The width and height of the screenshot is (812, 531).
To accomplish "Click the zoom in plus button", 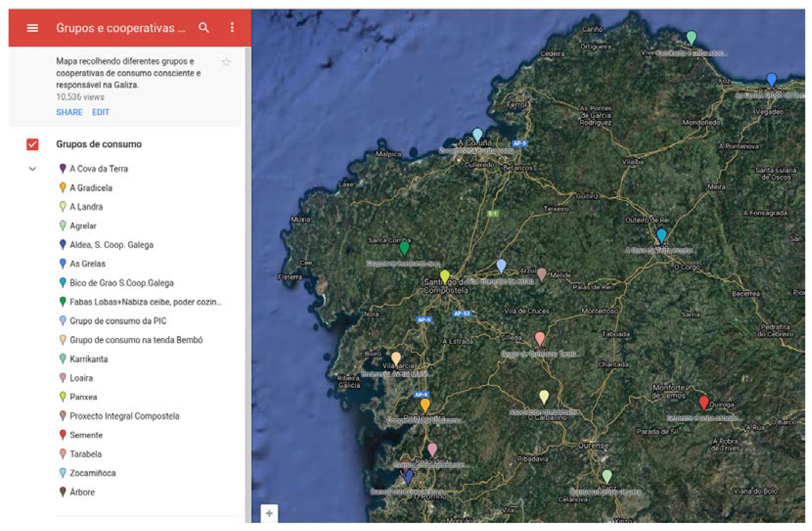I will pos(269,513).
